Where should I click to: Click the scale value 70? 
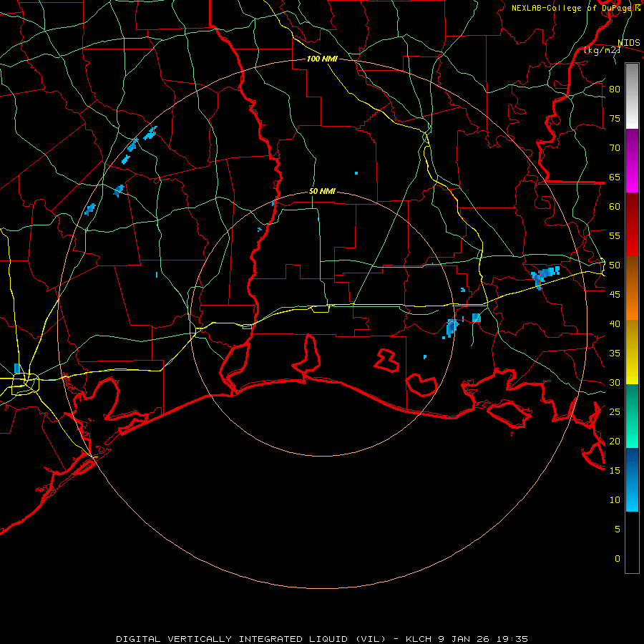(615, 148)
